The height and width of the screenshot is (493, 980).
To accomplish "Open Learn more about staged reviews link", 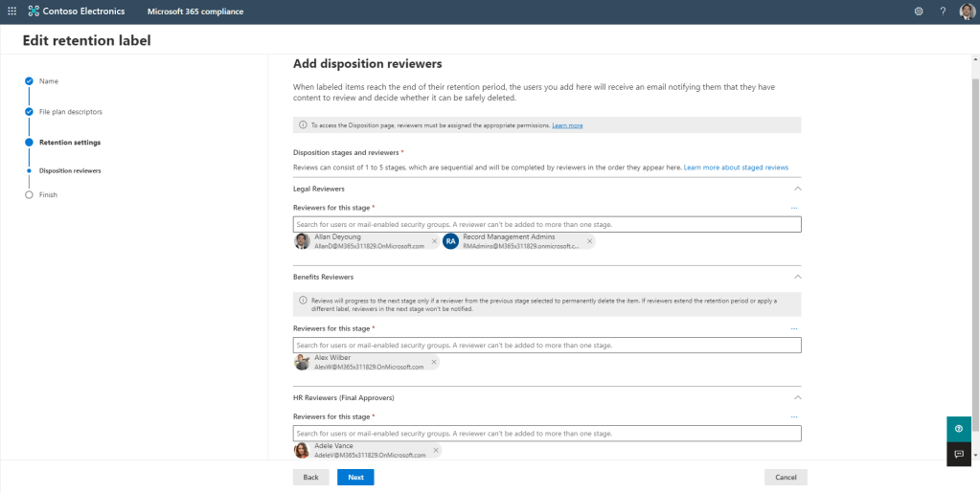I will point(736,168).
